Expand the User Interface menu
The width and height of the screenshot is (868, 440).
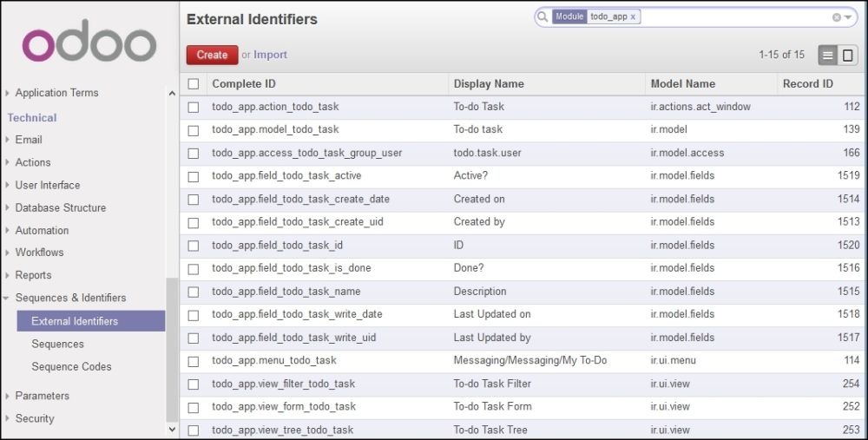click(47, 185)
